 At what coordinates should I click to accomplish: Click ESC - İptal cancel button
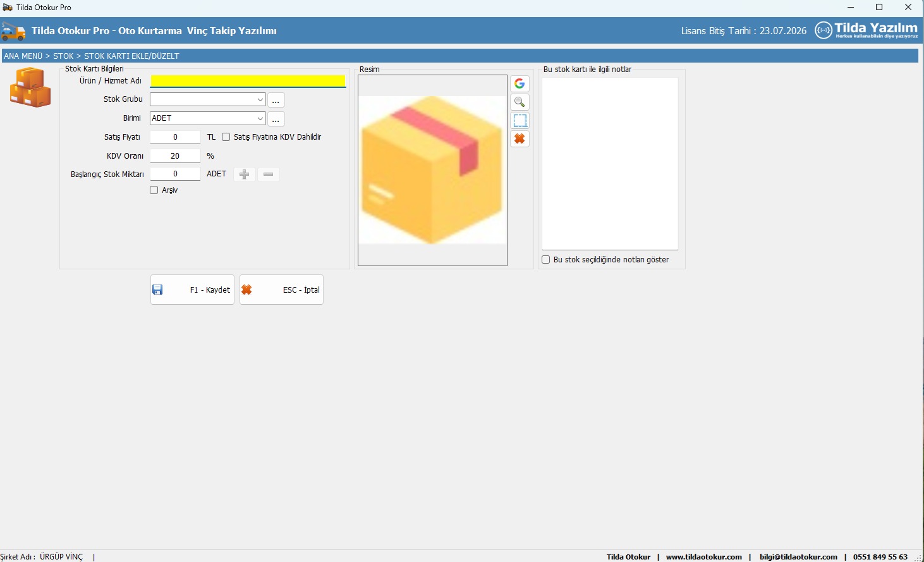tap(281, 290)
